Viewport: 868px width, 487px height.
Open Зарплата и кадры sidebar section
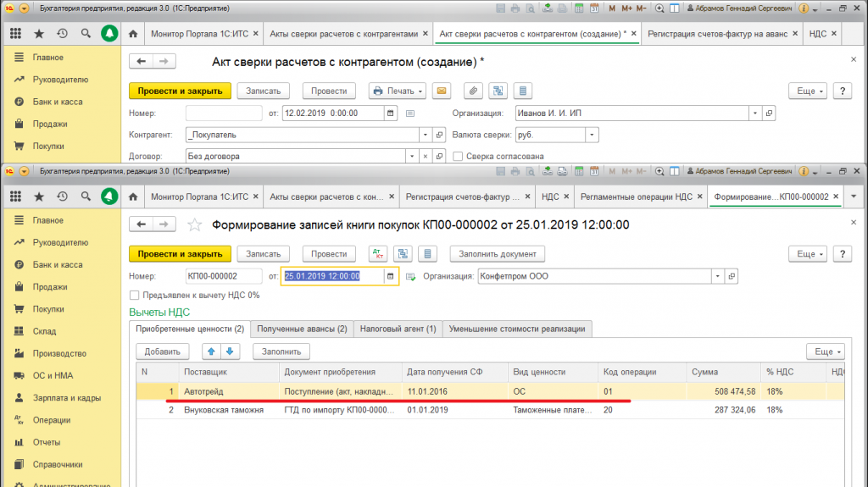click(66, 397)
